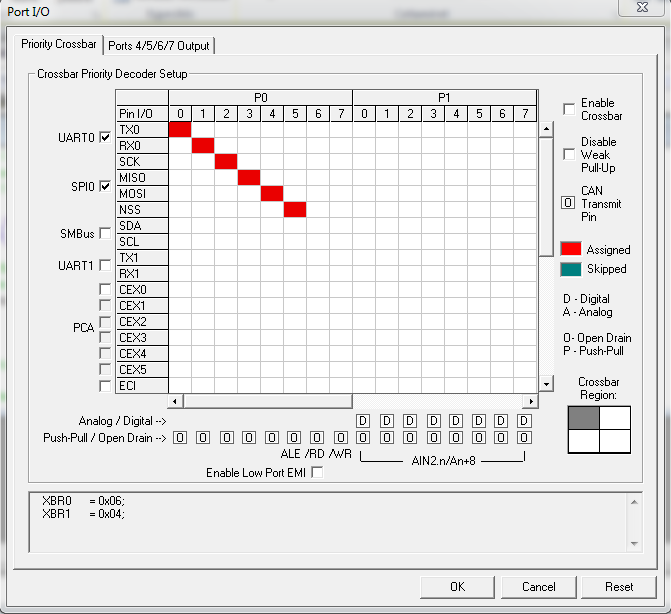
Task: Click the code output scroll down arrow
Action: [x=634, y=543]
